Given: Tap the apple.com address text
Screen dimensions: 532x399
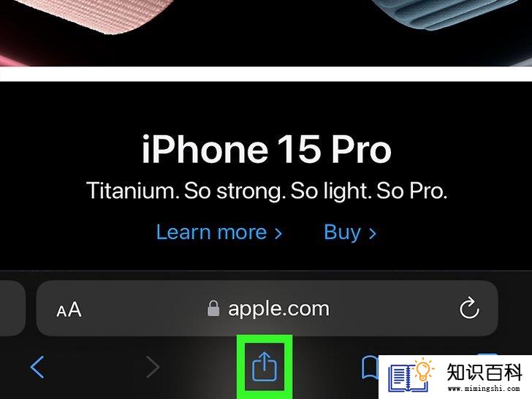Looking at the screenshot, I should [278, 308].
